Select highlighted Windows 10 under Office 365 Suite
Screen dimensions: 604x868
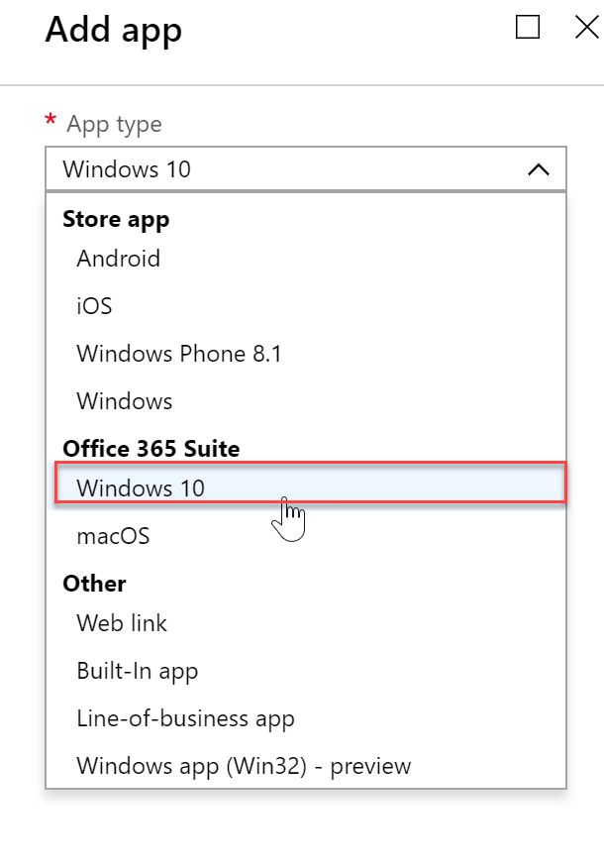click(x=310, y=483)
